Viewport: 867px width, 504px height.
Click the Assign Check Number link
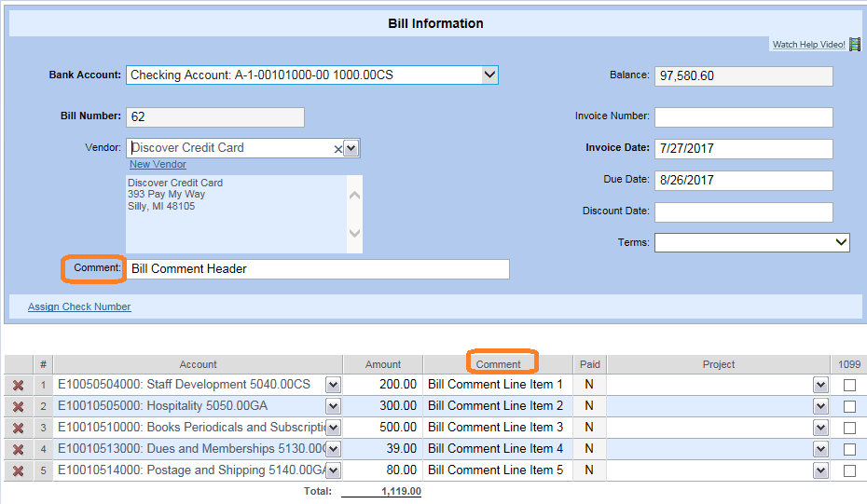(79, 306)
